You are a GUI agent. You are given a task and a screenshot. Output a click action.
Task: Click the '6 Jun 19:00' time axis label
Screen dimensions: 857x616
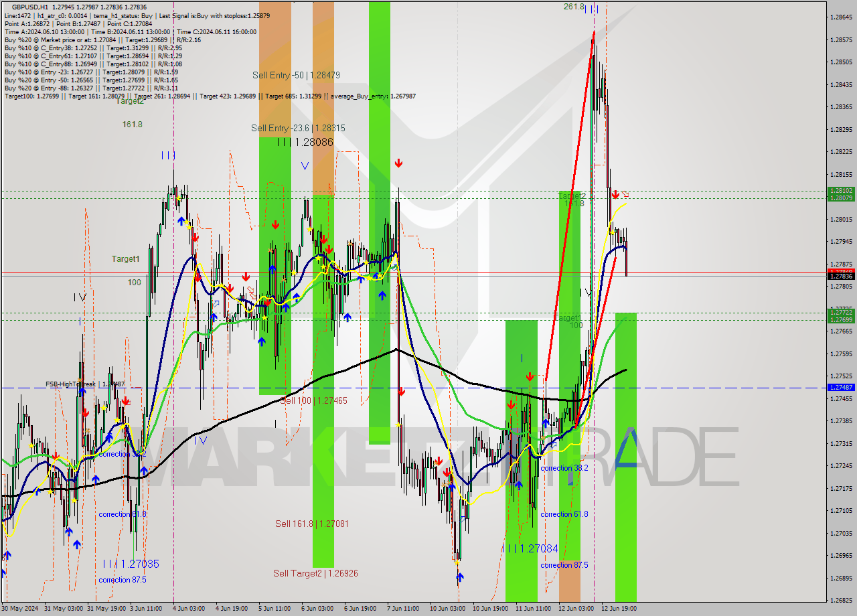360,609
